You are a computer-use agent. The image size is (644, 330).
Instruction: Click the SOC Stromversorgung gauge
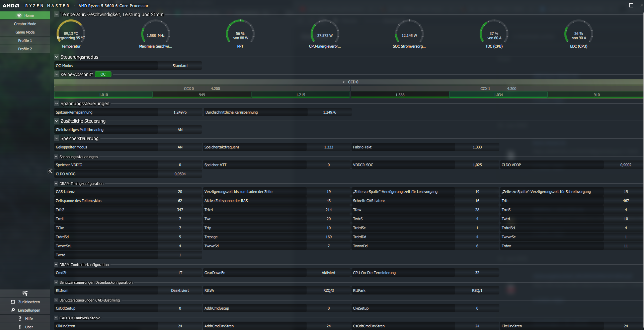[409, 34]
